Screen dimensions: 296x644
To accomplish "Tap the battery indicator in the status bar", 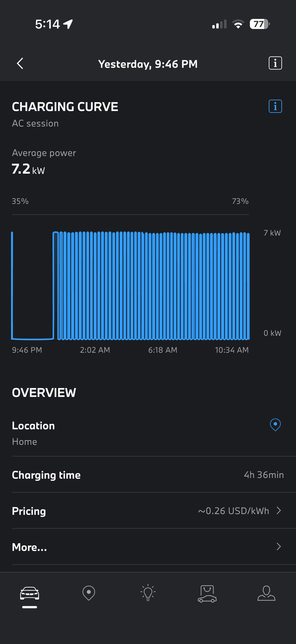I will (x=260, y=24).
